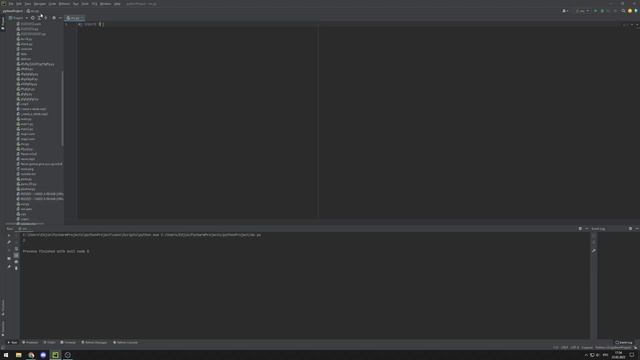Start debugging with the bug icon
This screenshot has width=640, height=360.
tap(602, 11)
